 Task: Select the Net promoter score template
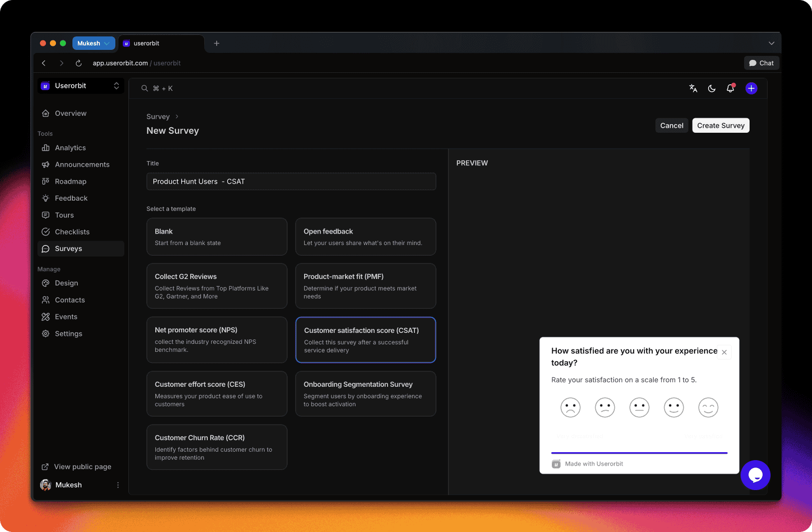[217, 339]
